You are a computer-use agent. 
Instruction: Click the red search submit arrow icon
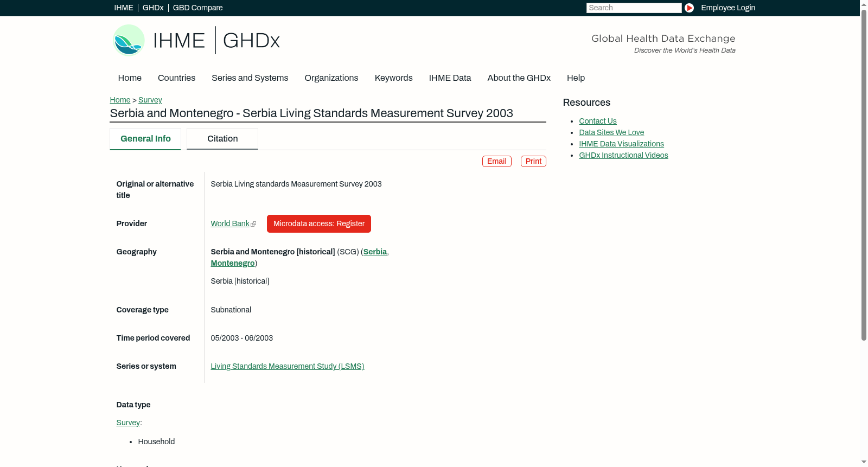[689, 8]
